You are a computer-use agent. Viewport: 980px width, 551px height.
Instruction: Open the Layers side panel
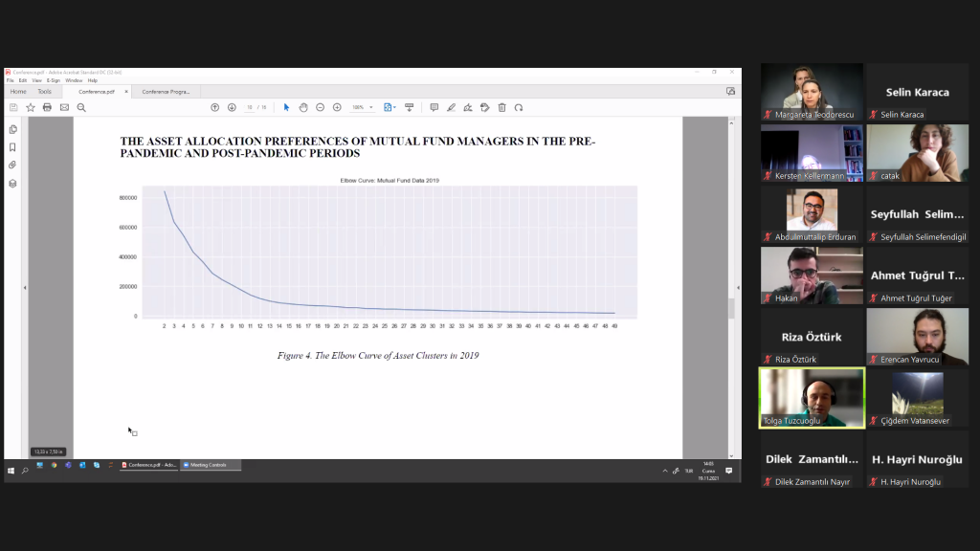point(12,184)
